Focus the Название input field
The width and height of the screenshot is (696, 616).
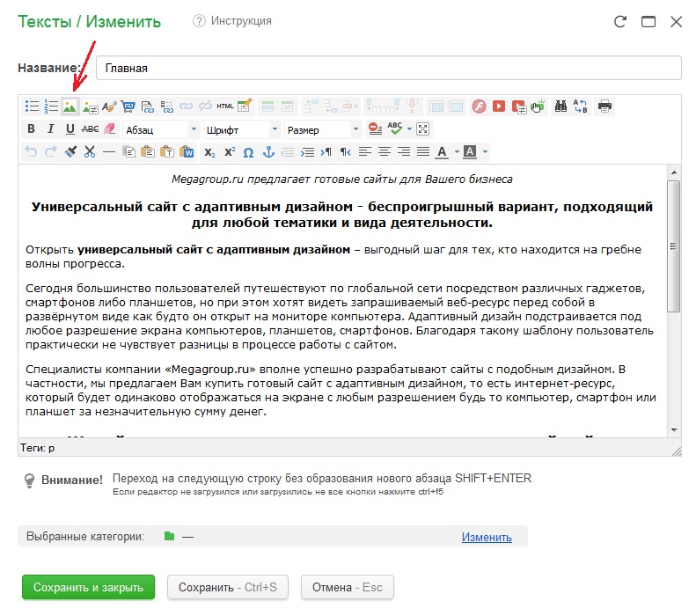389,68
